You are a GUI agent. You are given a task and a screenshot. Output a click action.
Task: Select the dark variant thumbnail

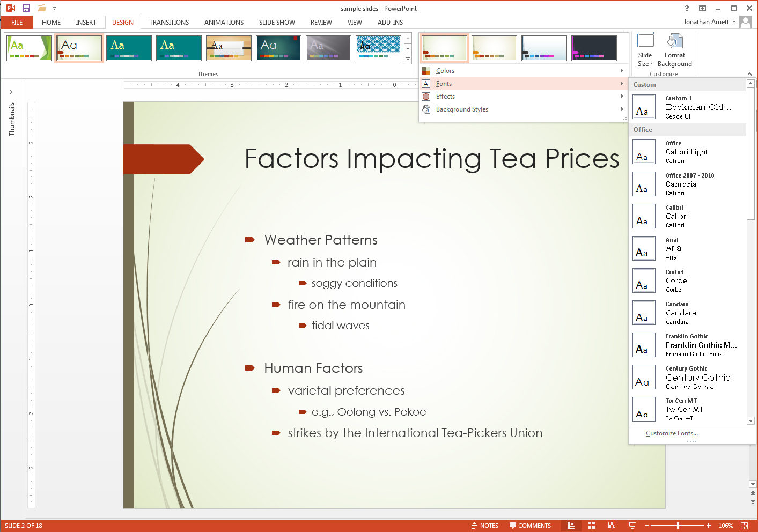pyautogui.click(x=594, y=48)
